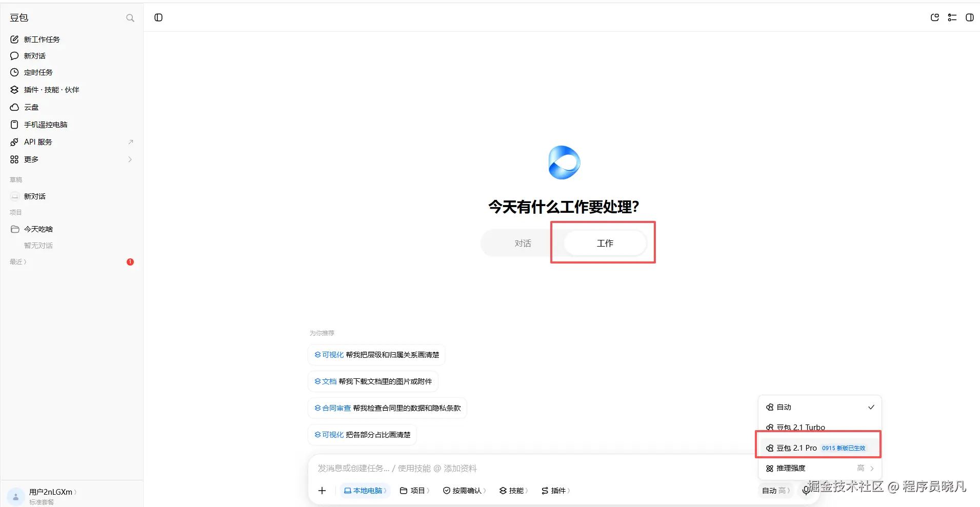Viewport: 980px width, 507px height.
Task: Open API 服务 external link
Action: (71, 142)
